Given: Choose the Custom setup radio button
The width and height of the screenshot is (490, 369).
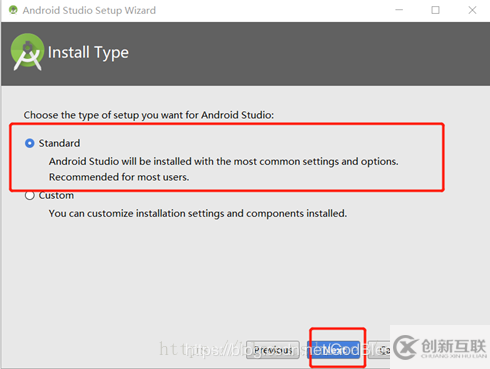Looking at the screenshot, I should pos(30,195).
